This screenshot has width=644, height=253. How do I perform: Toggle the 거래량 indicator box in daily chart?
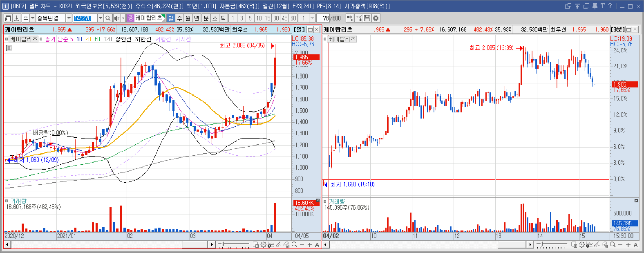click(x=7, y=201)
